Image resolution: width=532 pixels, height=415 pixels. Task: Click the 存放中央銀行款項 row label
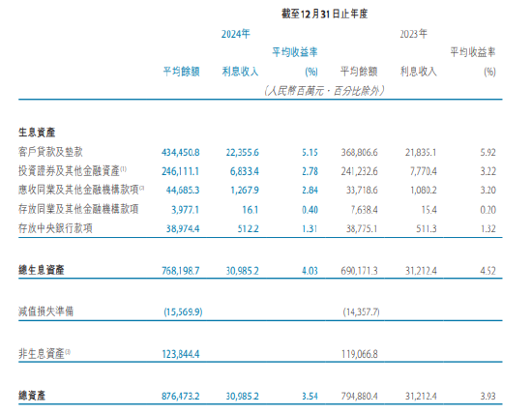tap(55, 227)
